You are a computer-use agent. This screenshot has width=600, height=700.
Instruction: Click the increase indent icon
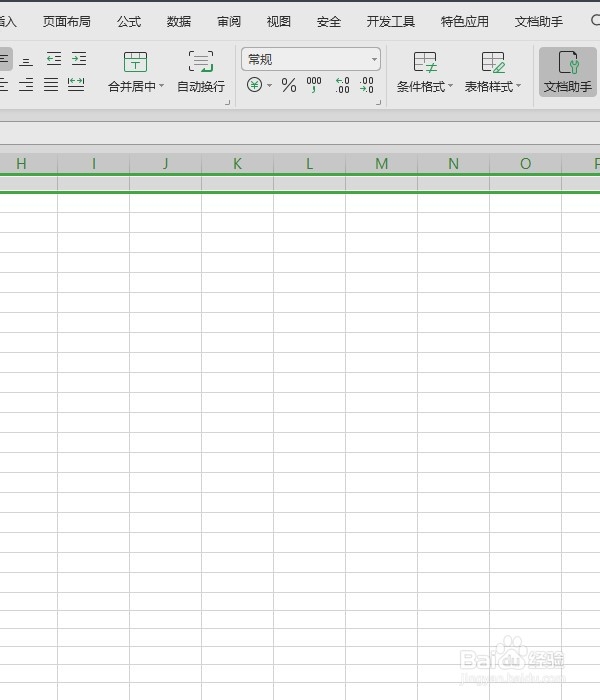pyautogui.click(x=79, y=59)
